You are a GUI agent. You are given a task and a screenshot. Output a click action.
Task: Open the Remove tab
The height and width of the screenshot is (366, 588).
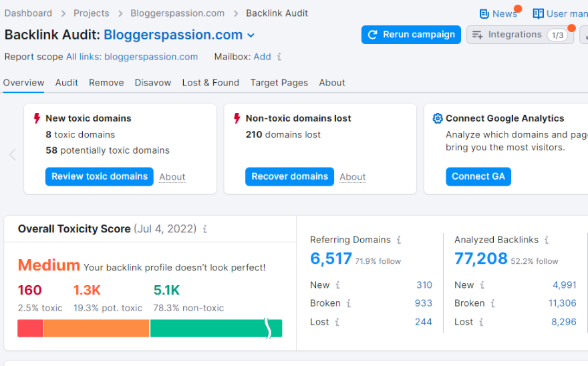(106, 83)
